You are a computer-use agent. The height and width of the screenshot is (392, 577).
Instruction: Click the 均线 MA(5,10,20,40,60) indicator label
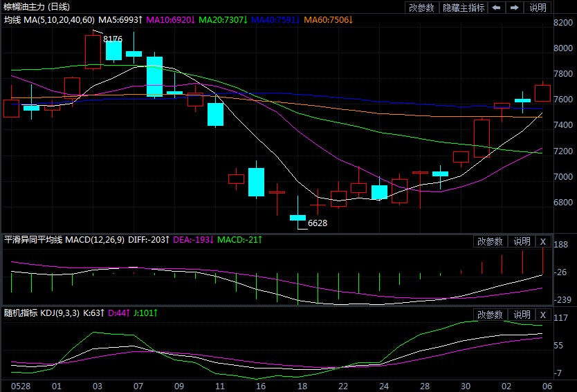point(49,20)
